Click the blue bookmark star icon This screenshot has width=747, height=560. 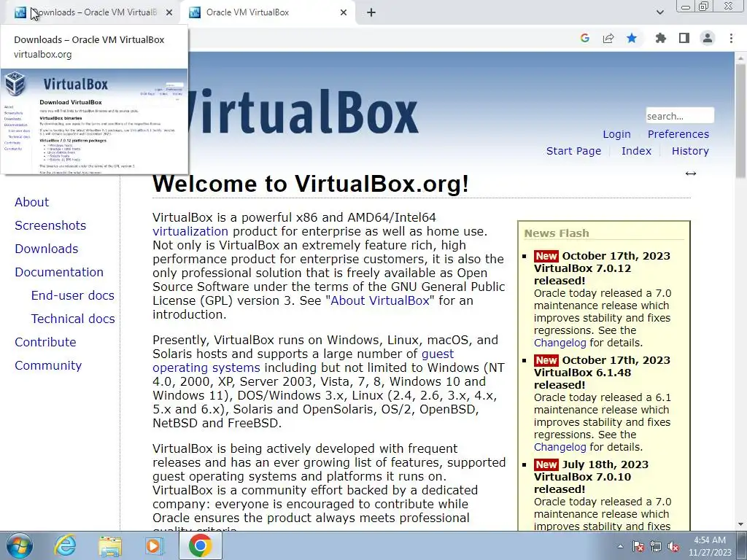coord(632,38)
